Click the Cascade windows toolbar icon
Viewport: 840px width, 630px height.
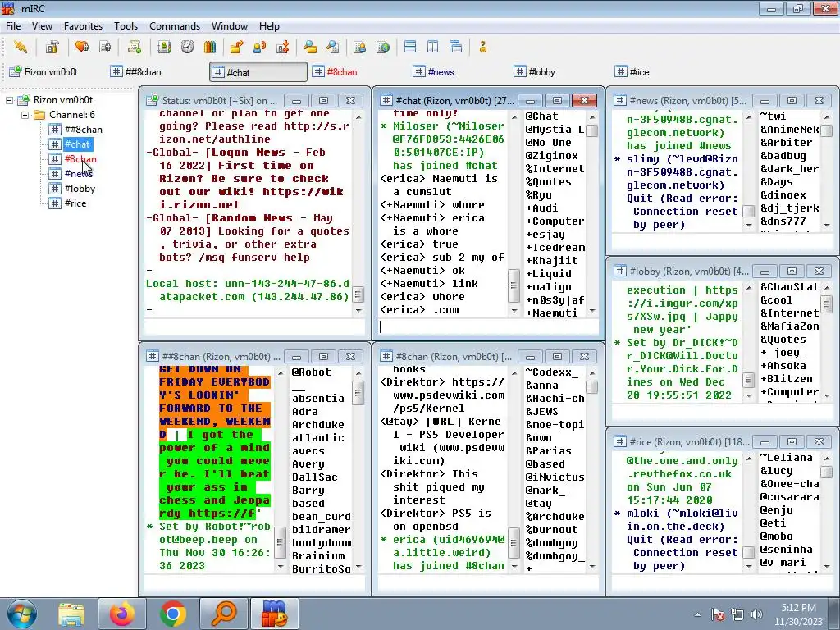[456, 47]
